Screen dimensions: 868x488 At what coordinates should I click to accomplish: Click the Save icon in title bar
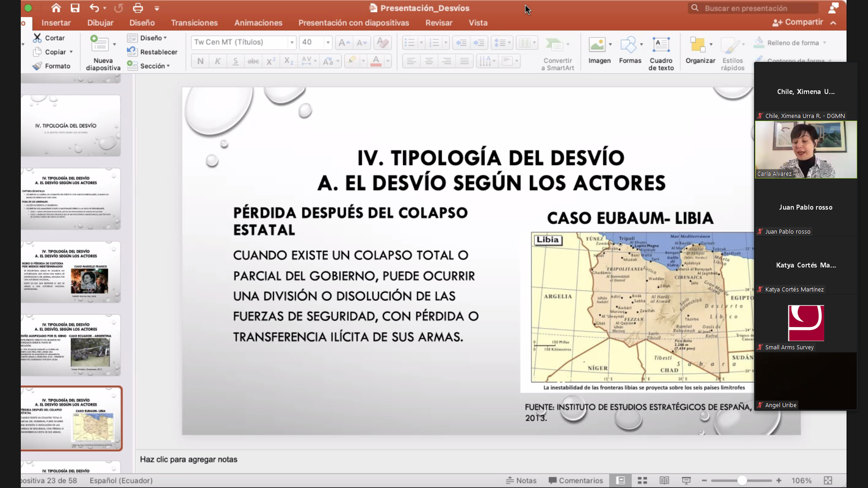click(75, 8)
